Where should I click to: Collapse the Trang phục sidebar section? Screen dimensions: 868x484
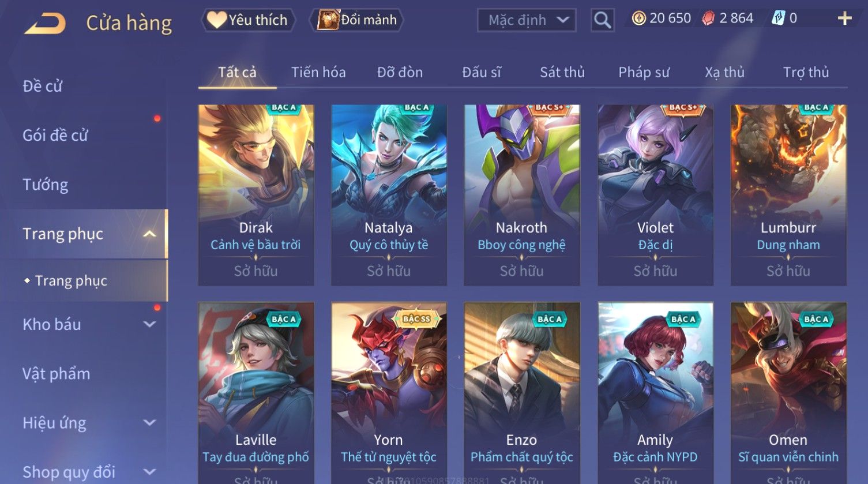click(x=149, y=234)
